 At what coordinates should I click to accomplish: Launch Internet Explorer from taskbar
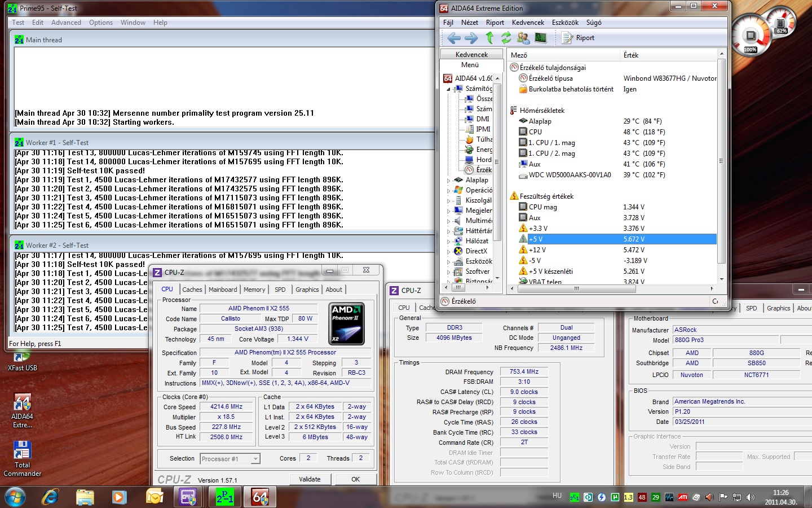(x=50, y=497)
